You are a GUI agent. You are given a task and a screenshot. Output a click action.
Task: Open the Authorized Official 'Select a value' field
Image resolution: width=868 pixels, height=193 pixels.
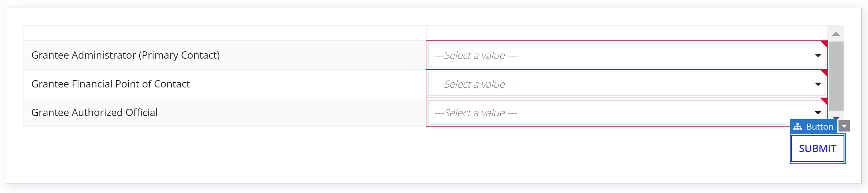click(627, 113)
